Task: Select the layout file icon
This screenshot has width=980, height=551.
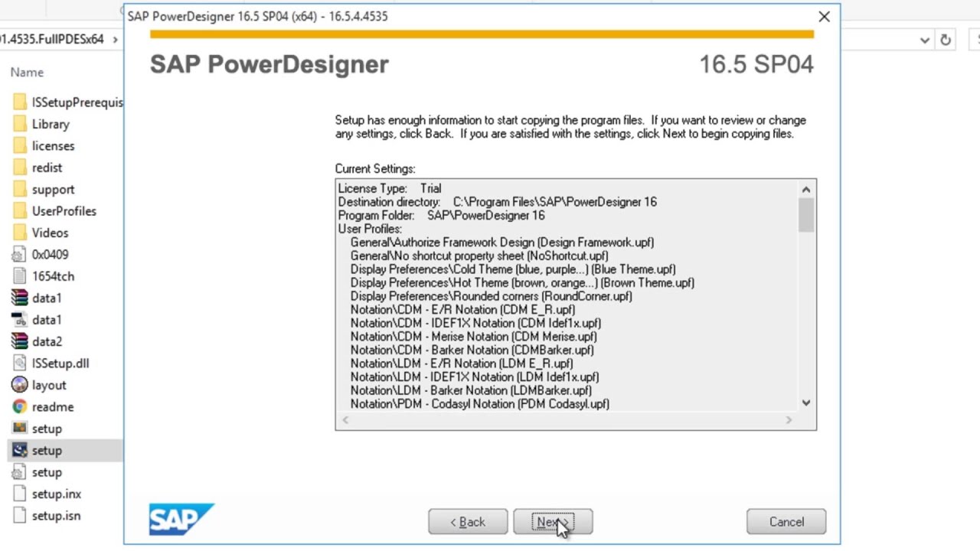Action: click(x=20, y=385)
